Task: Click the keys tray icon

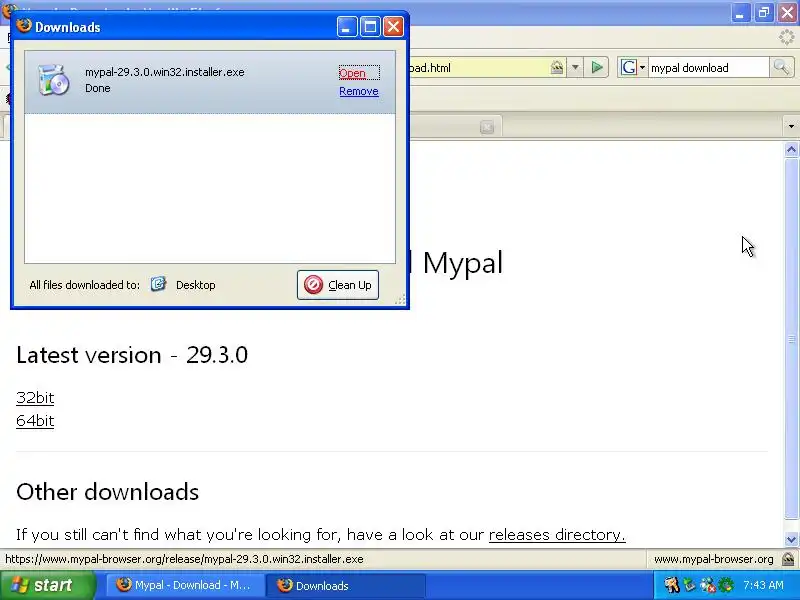Action: point(671,585)
